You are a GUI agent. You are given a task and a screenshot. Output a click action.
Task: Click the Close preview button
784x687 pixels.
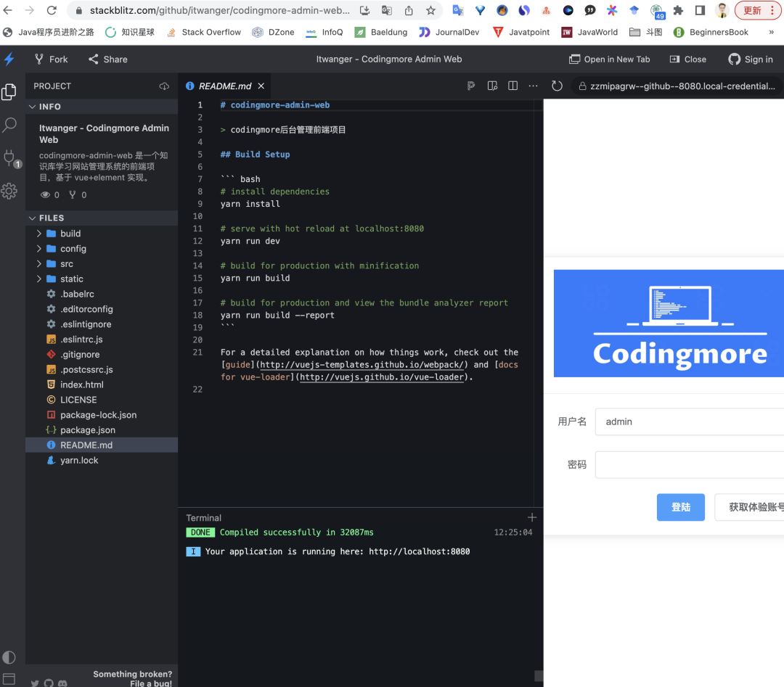[688, 59]
